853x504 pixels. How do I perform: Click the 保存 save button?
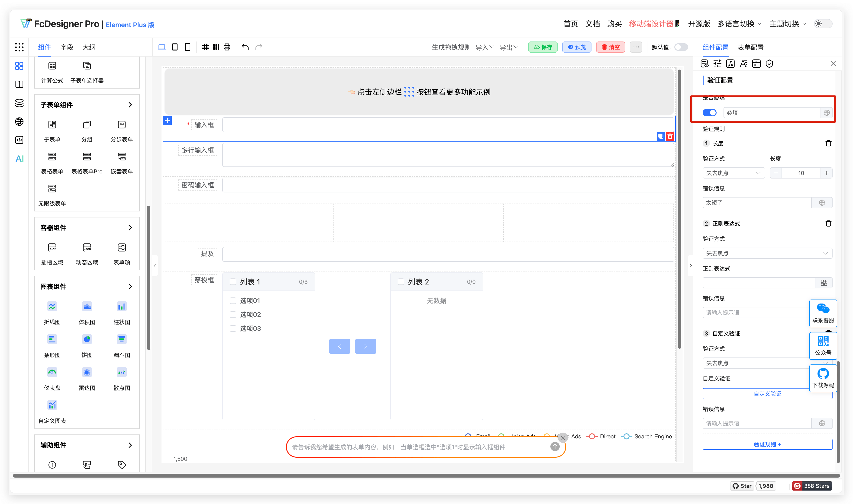[x=543, y=47]
